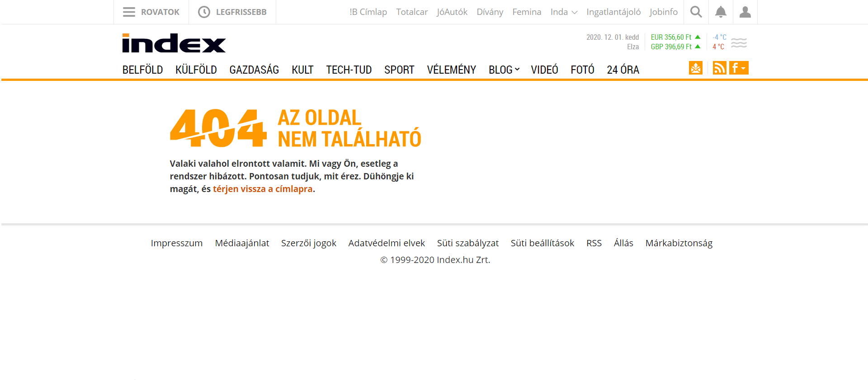Open the KÜLFÖLD section
The image size is (868, 380).
tap(196, 70)
